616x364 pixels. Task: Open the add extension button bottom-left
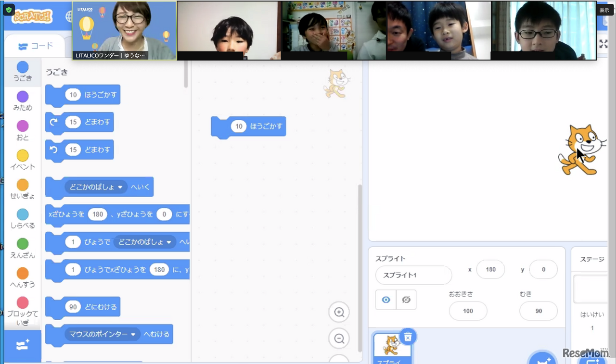[23, 345]
